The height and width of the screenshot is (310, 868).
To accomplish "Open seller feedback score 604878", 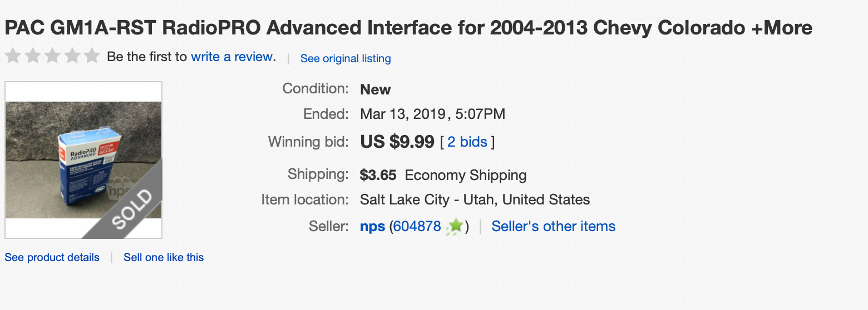I will [x=417, y=226].
